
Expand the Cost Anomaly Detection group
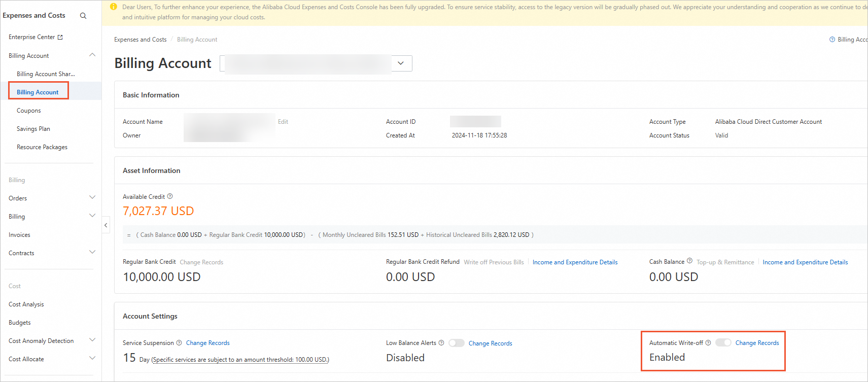point(92,340)
